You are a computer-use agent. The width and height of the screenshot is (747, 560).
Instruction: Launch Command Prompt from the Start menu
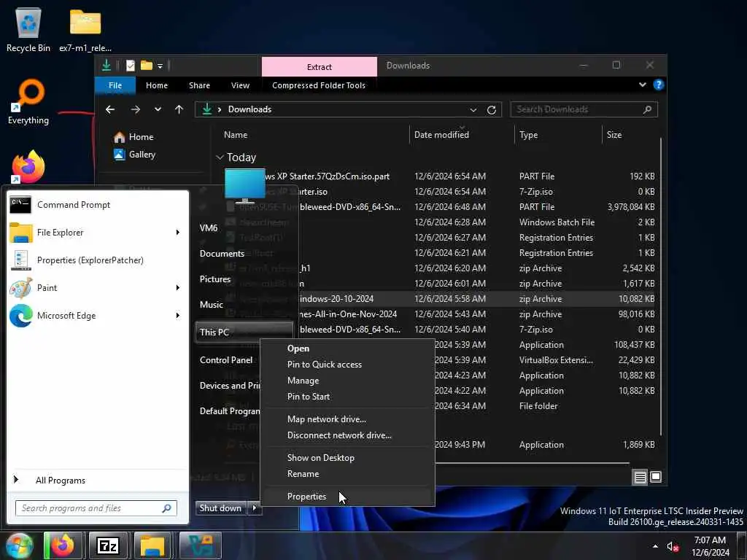[98, 205]
